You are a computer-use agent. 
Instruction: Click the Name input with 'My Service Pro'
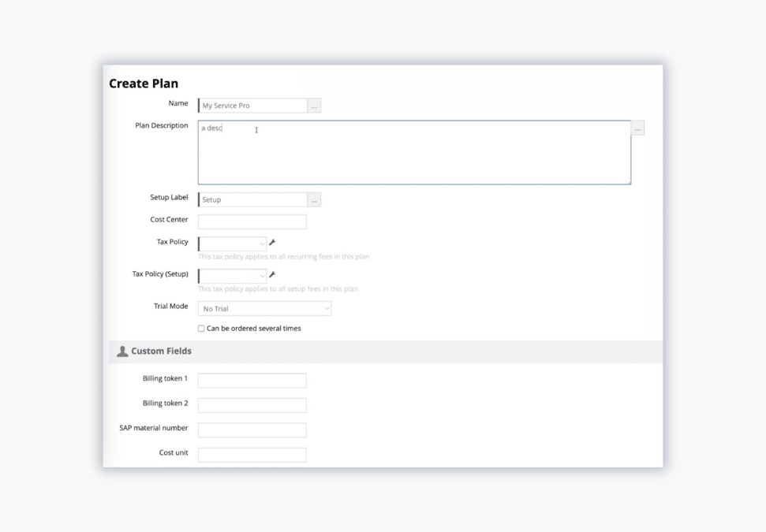[x=252, y=106]
